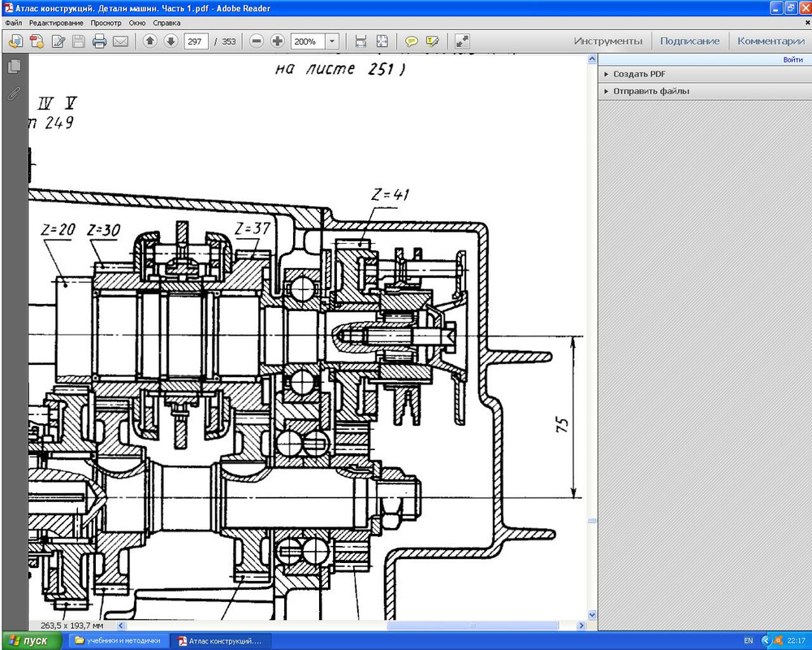Viewport: 812px width, 650px height.
Task: Expand the Создать PDF section
Action: pos(639,74)
